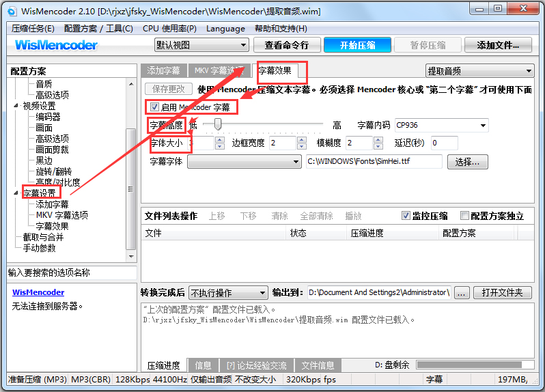The width and height of the screenshot is (545, 392).
Task: Toggle the 配置方案独立 checkbox
Action: click(464, 216)
